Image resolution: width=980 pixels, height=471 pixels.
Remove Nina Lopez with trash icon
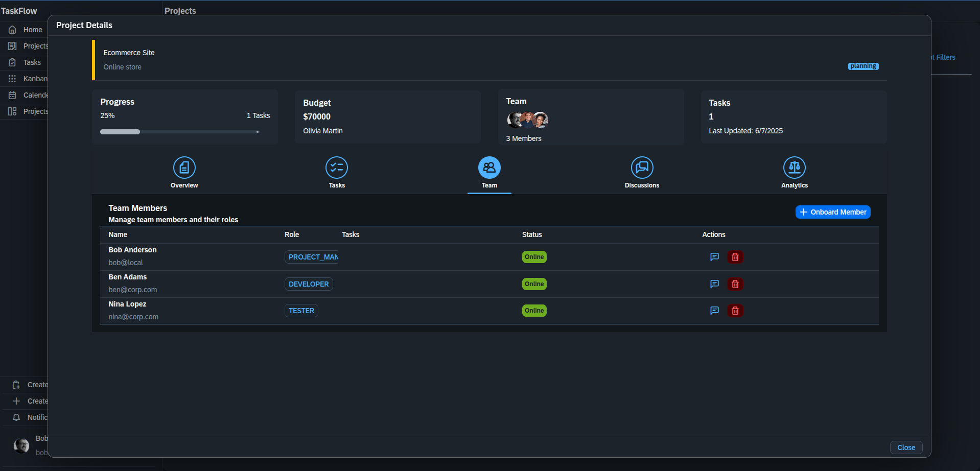[735, 311]
